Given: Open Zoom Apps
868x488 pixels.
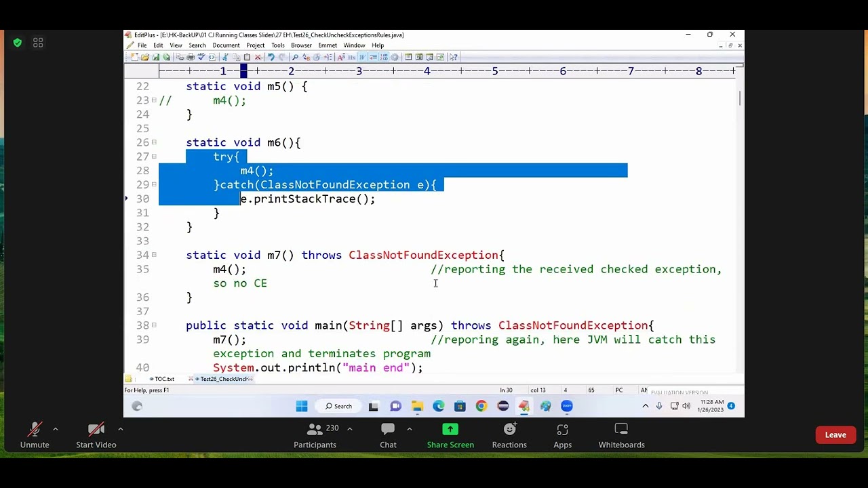Looking at the screenshot, I should [x=562, y=435].
